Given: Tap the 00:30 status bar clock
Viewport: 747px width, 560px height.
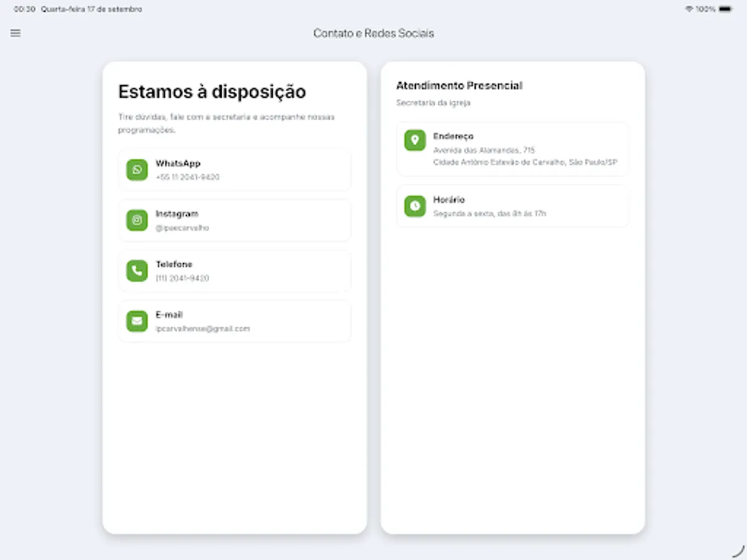Looking at the screenshot, I should [x=24, y=9].
